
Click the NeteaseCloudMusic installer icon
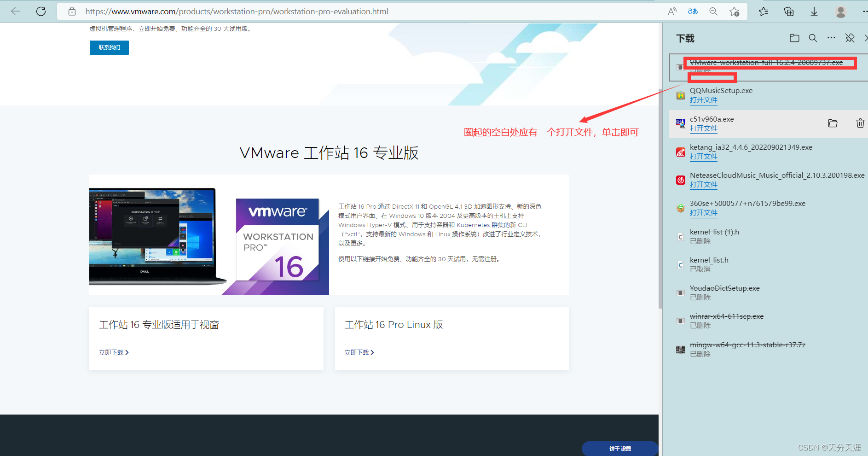click(681, 180)
